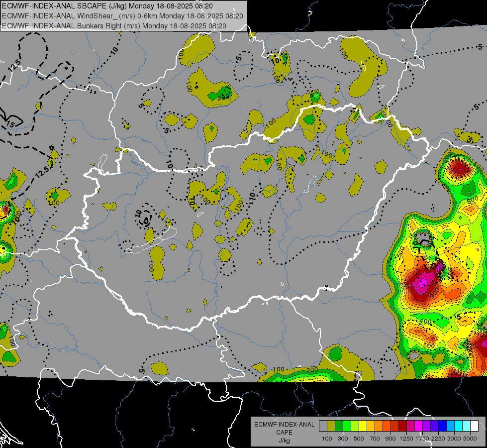Click the legend tick label 1750
This screenshot has width=487, height=448.
(x=422, y=439)
